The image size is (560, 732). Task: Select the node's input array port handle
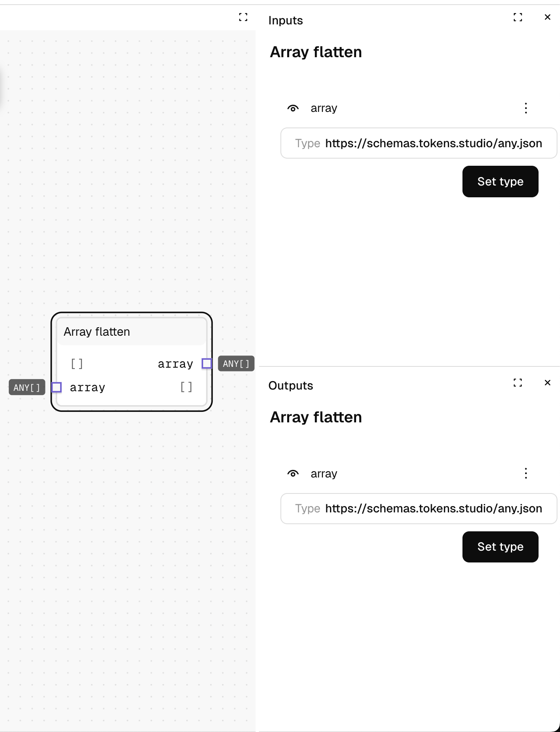56,387
